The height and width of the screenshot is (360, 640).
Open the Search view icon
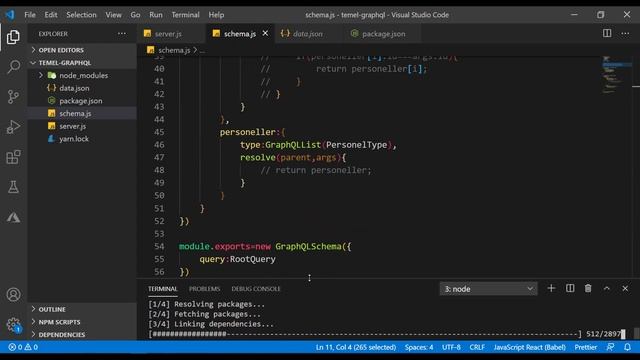[x=13, y=67]
